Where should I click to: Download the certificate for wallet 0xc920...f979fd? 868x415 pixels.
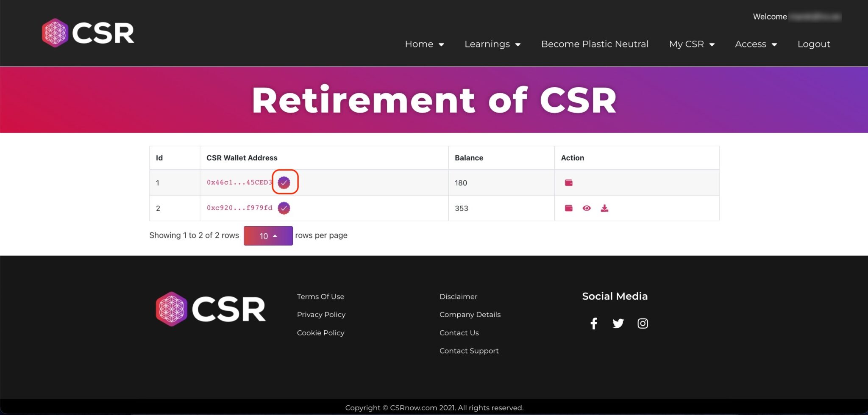(604, 208)
